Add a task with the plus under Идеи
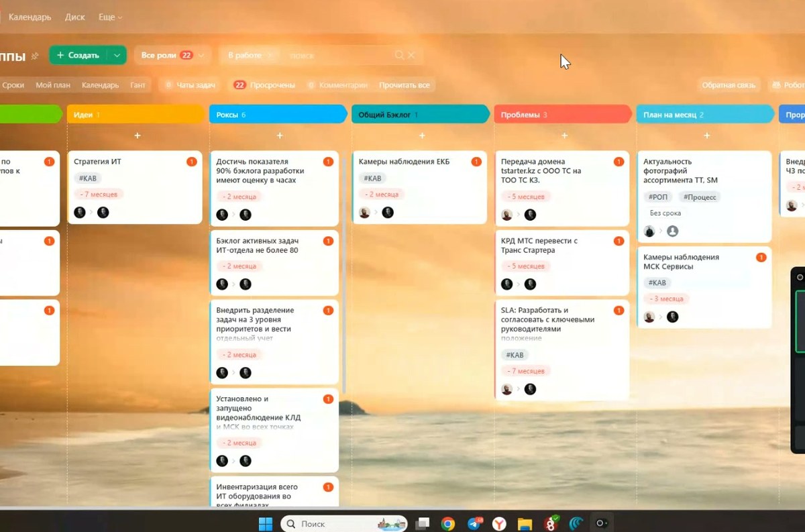The width and height of the screenshot is (805, 532). point(138,136)
